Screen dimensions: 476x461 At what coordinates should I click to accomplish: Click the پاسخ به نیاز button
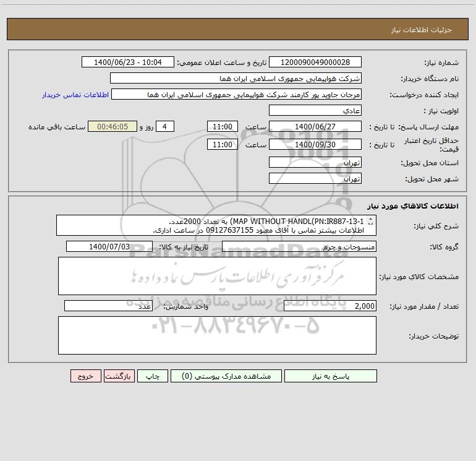tap(331, 376)
